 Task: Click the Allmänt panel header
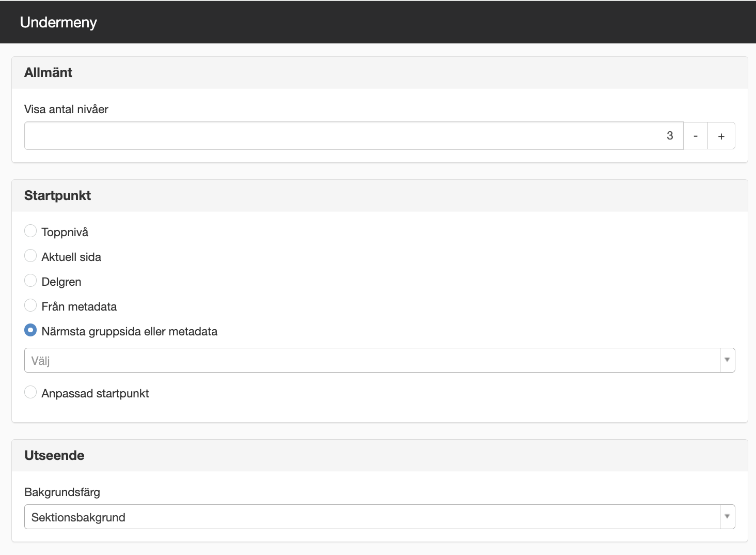(380, 72)
